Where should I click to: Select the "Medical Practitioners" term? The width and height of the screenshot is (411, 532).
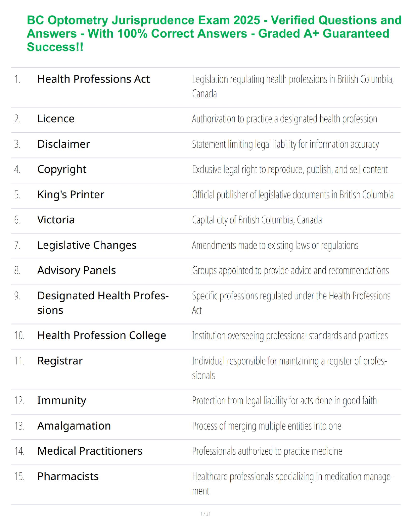(90, 451)
